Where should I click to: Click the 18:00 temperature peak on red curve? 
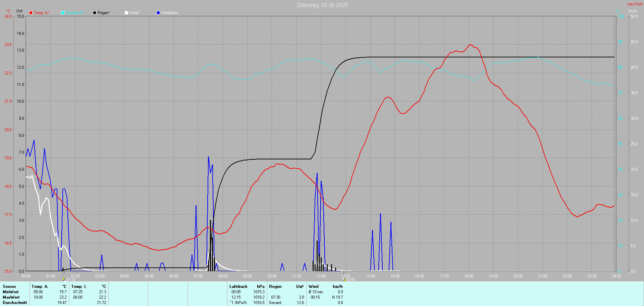click(x=470, y=45)
